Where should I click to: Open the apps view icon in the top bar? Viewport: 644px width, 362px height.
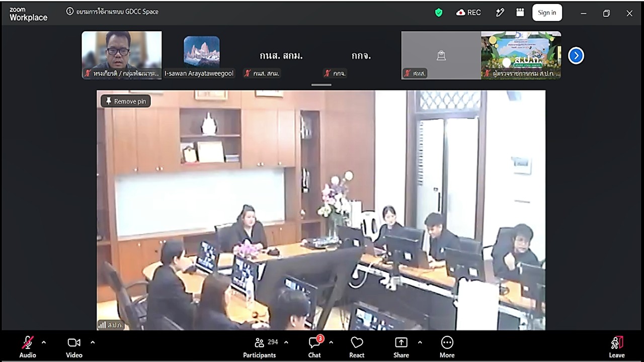[x=520, y=13]
